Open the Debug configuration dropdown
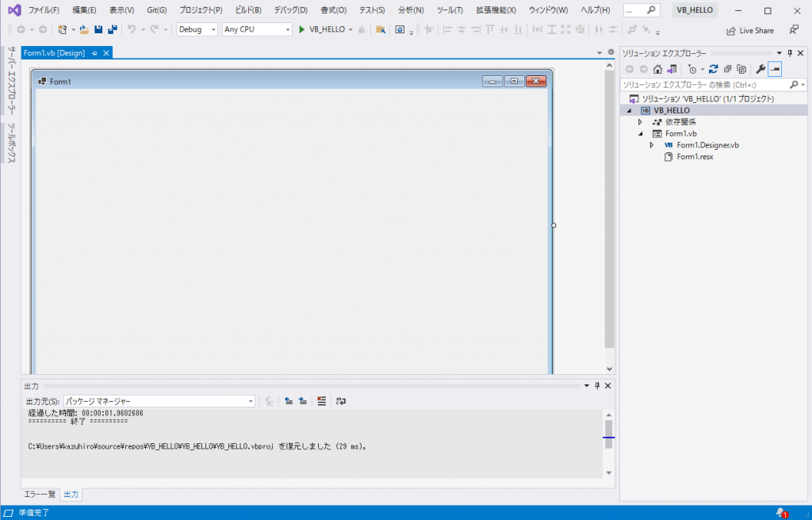Image resolution: width=812 pixels, height=520 pixels. tap(197, 29)
